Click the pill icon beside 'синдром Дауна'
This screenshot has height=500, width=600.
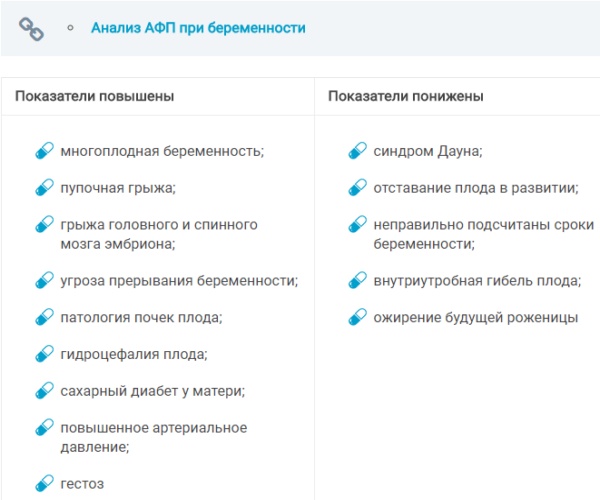[357, 152]
